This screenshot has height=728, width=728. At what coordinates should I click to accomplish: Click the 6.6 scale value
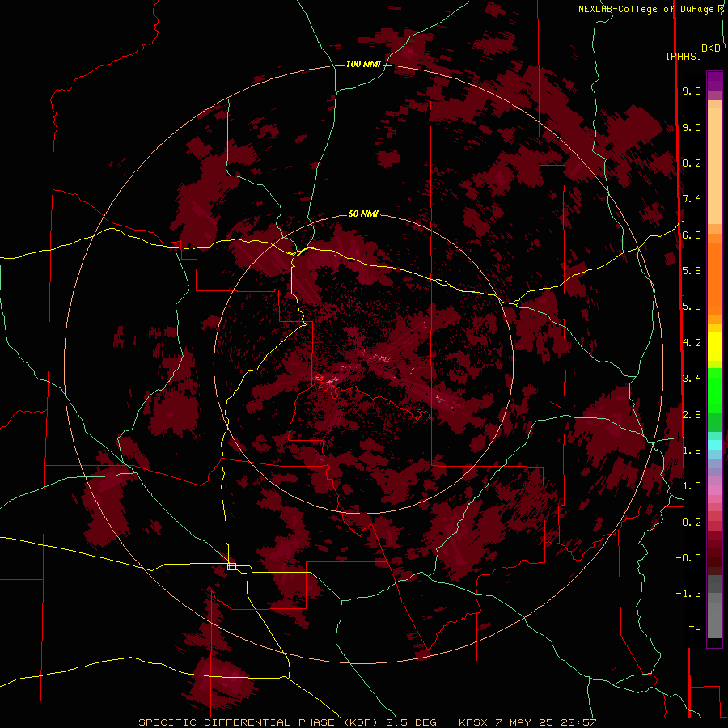click(692, 235)
